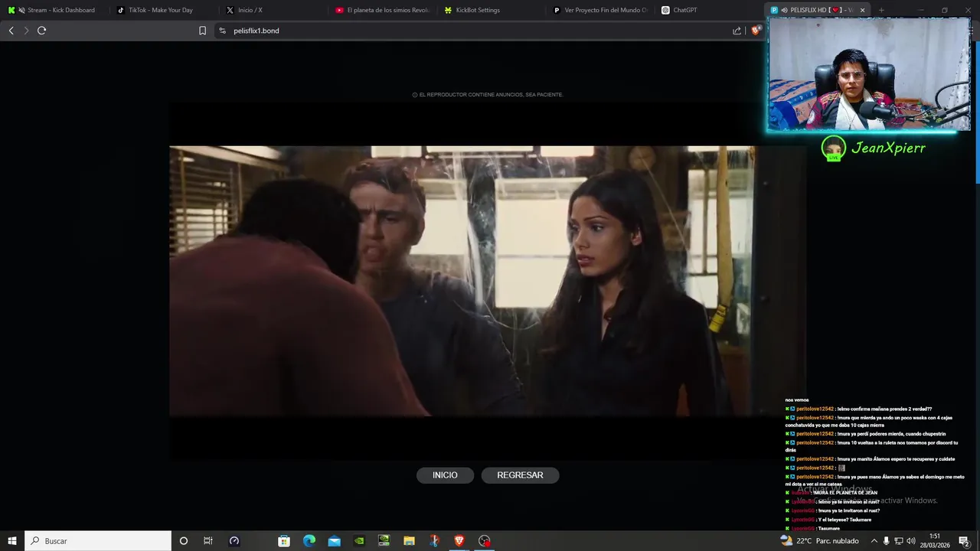
Task: Open site settings icon beside the URL
Action: [x=222, y=31]
